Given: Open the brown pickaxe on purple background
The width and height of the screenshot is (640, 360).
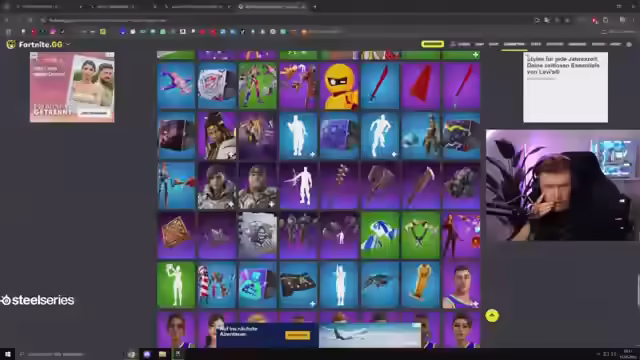Looking at the screenshot, I should tap(421, 186).
